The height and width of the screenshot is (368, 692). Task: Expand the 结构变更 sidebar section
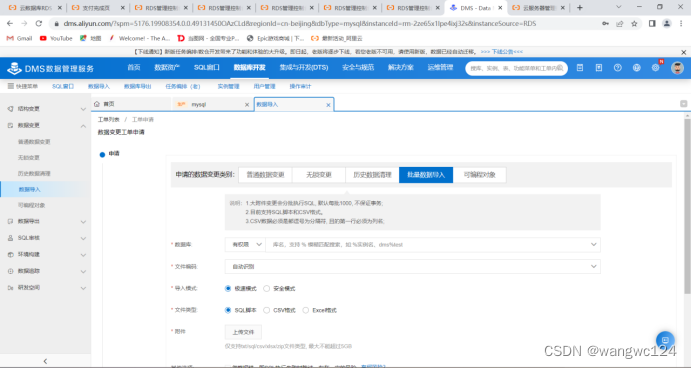click(x=83, y=109)
